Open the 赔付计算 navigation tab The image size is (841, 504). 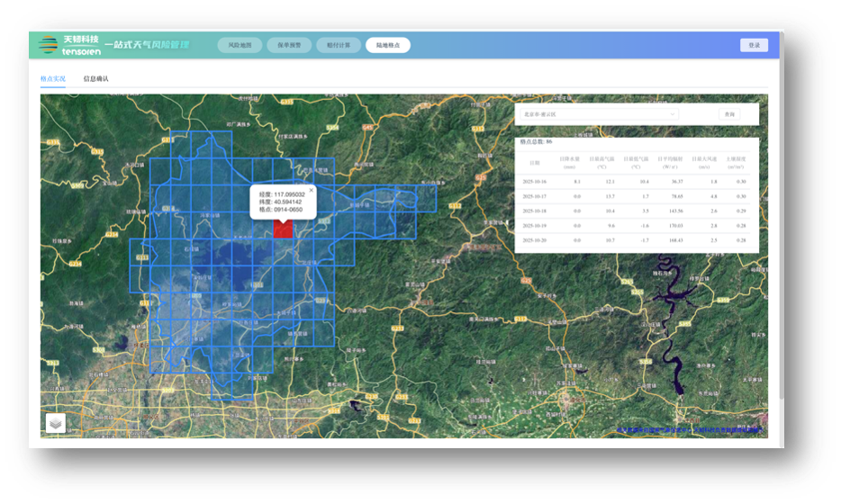coord(338,45)
